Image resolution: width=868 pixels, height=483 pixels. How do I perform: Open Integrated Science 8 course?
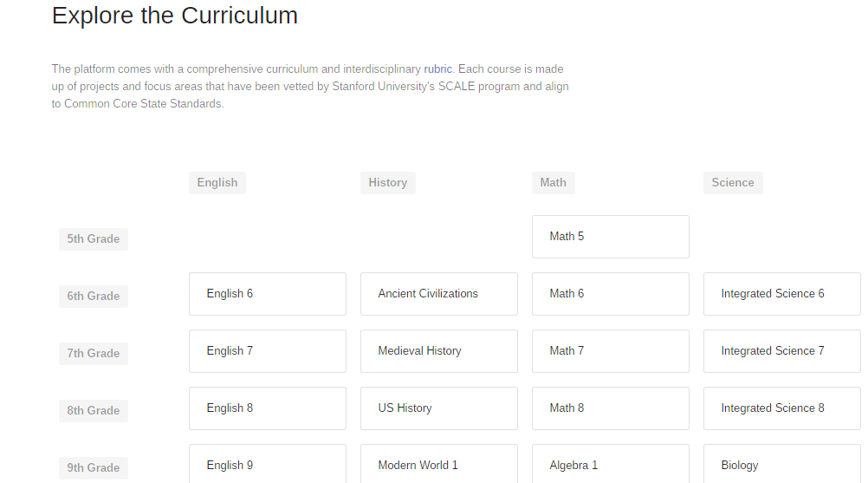point(781,408)
